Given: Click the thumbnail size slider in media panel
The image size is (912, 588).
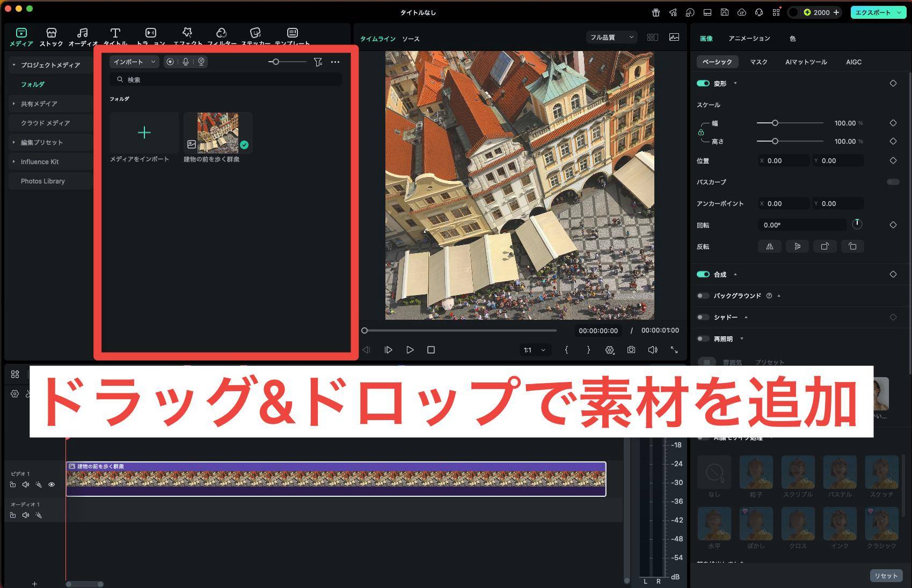Looking at the screenshot, I should click(287, 62).
